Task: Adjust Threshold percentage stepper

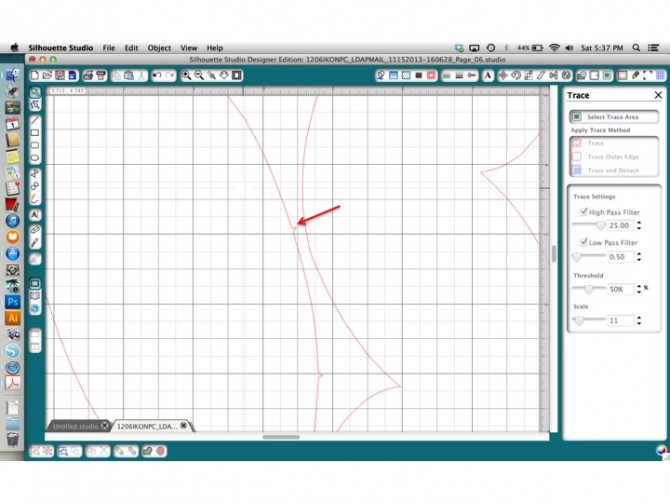Action: pyautogui.click(x=639, y=289)
